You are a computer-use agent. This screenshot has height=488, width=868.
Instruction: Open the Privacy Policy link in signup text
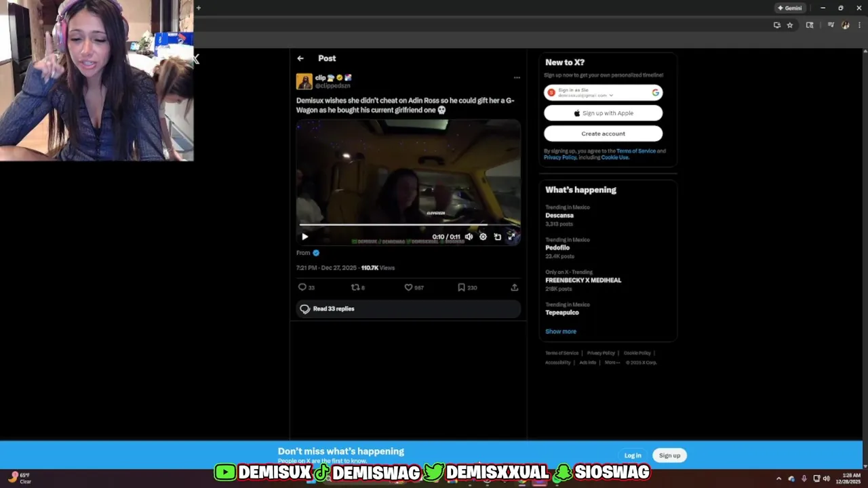point(560,157)
